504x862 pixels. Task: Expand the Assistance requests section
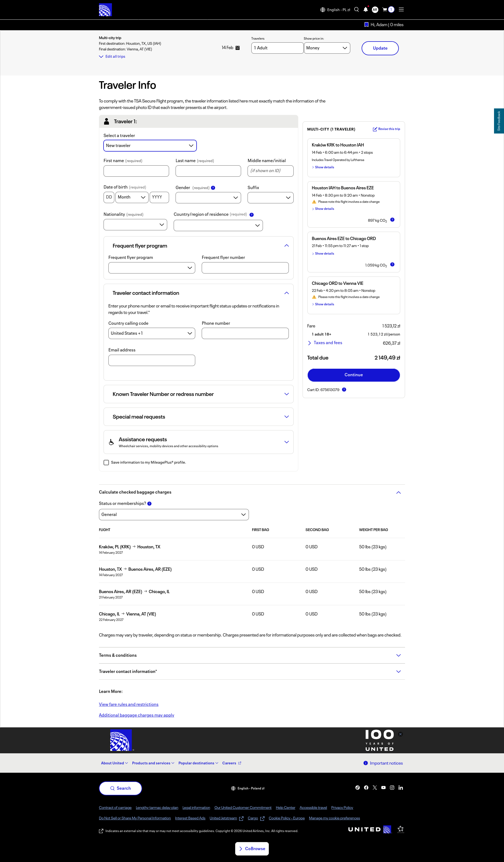(199, 442)
